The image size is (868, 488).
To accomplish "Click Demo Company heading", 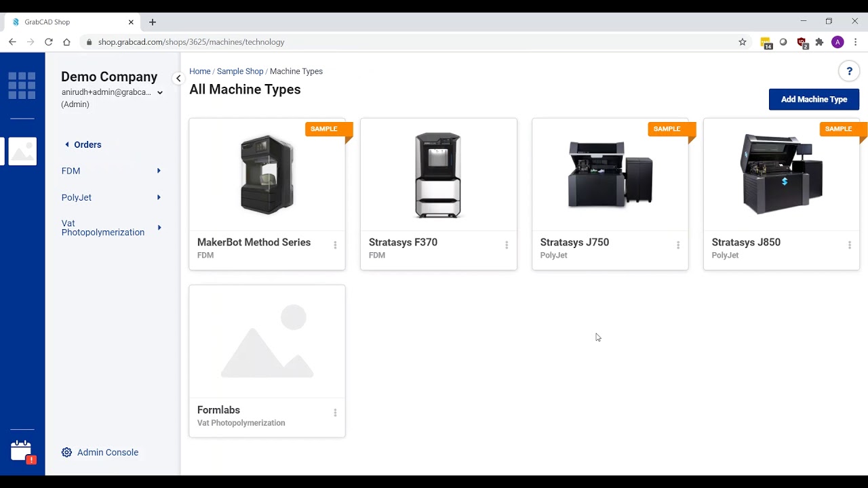I will tap(109, 77).
